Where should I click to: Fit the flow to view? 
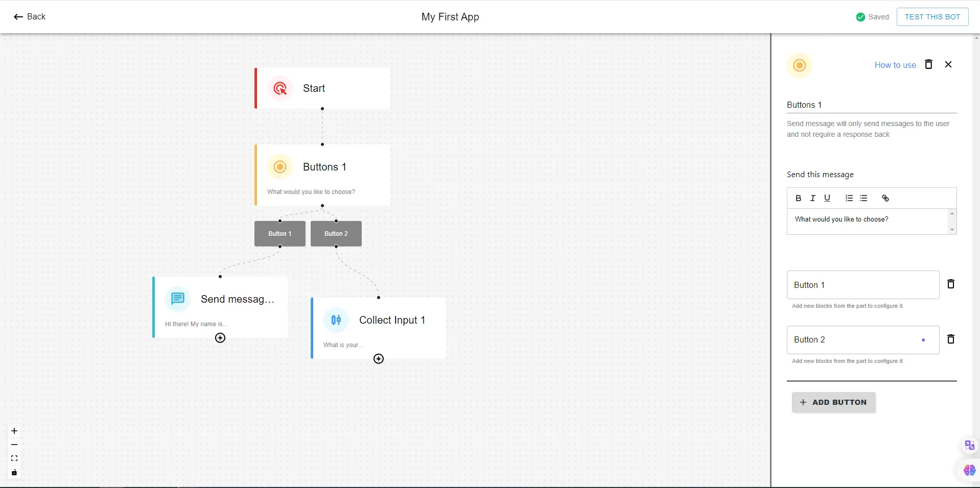pyautogui.click(x=14, y=458)
